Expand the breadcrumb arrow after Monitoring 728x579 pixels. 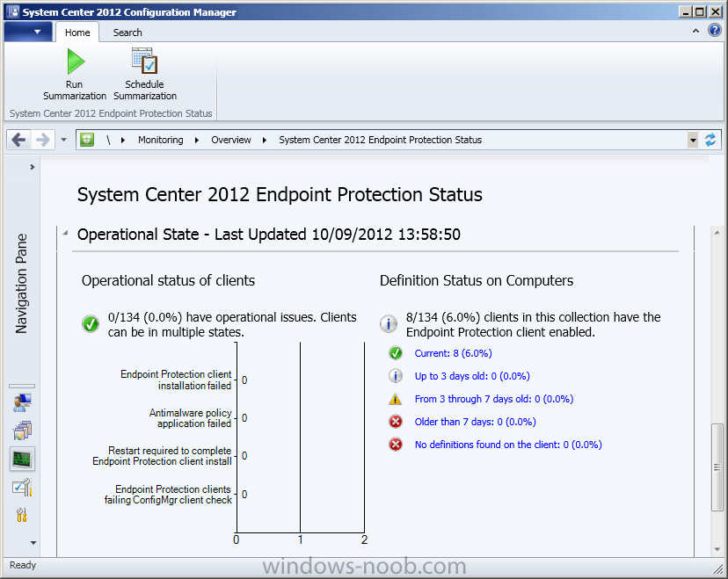(197, 140)
